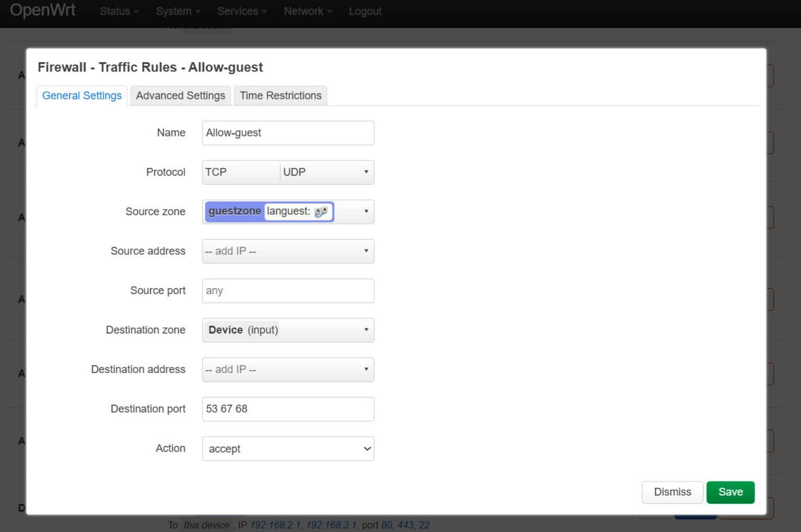Click Logout in the menu bar

365,11
